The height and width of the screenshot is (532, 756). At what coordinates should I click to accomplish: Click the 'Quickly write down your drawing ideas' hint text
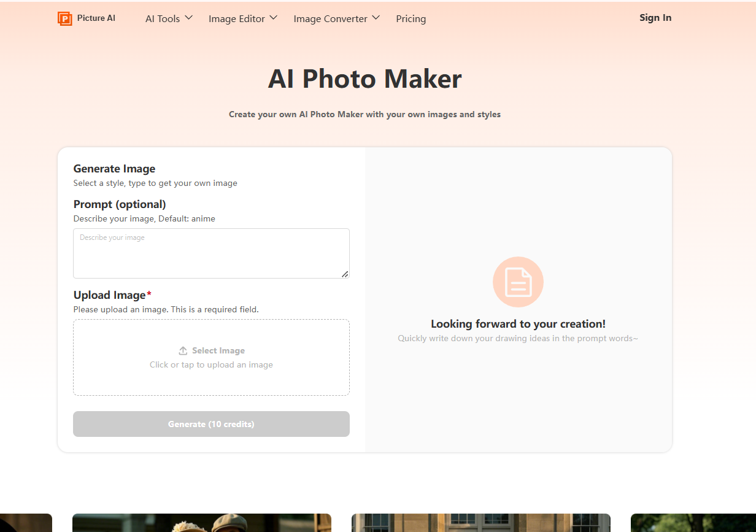[x=518, y=338]
